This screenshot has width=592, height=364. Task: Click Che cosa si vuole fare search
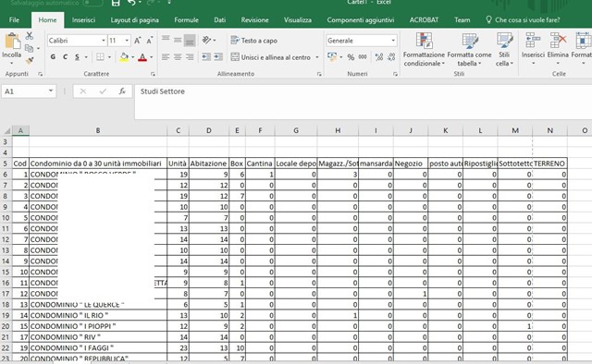click(x=523, y=20)
